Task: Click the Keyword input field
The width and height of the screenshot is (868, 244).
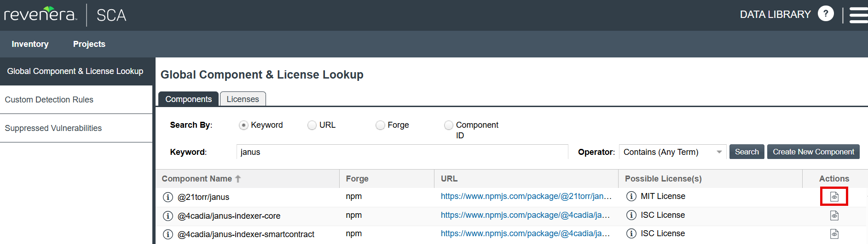Action: 402,152
